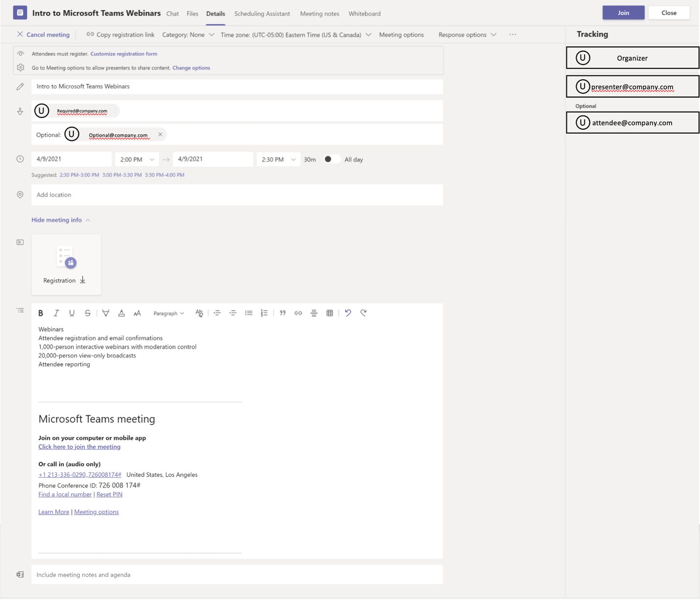Screen dimensions: 700x601
Task: Open the more options ellipsis menu
Action: click(x=513, y=35)
